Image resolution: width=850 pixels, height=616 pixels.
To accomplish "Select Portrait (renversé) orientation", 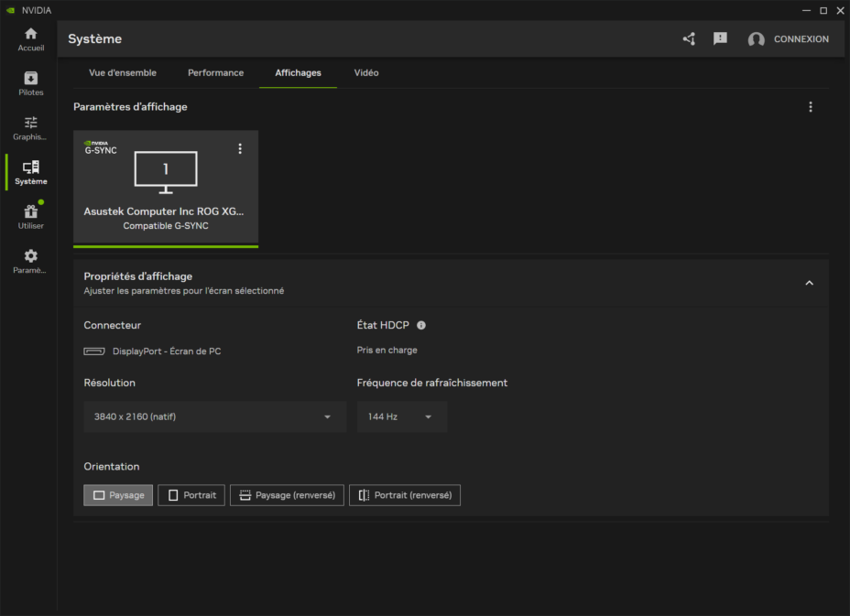I will click(405, 495).
